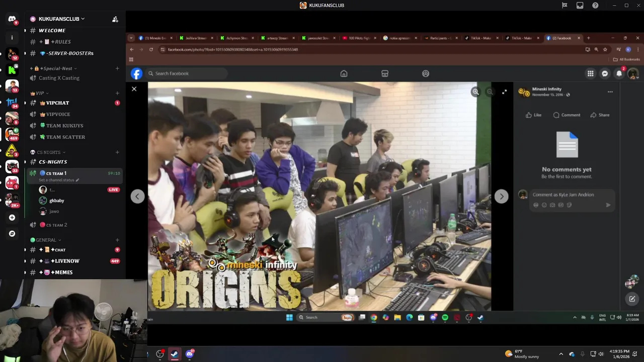Open the Facebook menu grid icon
Image resolution: width=644 pixels, height=362 pixels.
pyautogui.click(x=591, y=73)
